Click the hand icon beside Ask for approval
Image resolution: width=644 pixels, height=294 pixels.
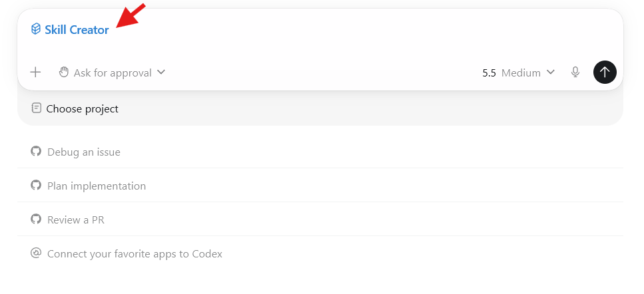63,73
